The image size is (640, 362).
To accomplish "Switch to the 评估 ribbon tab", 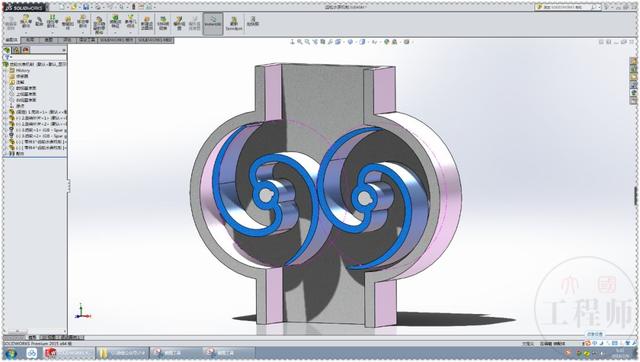I will [x=67, y=40].
